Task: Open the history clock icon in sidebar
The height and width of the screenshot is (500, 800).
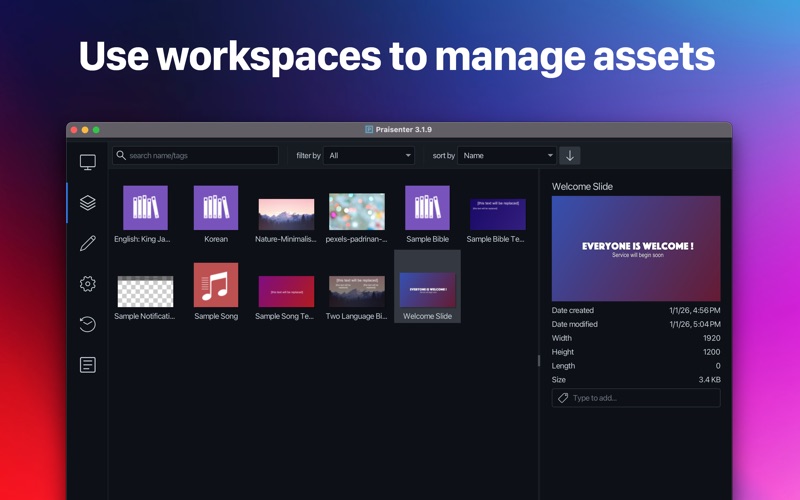Action: tap(88, 324)
